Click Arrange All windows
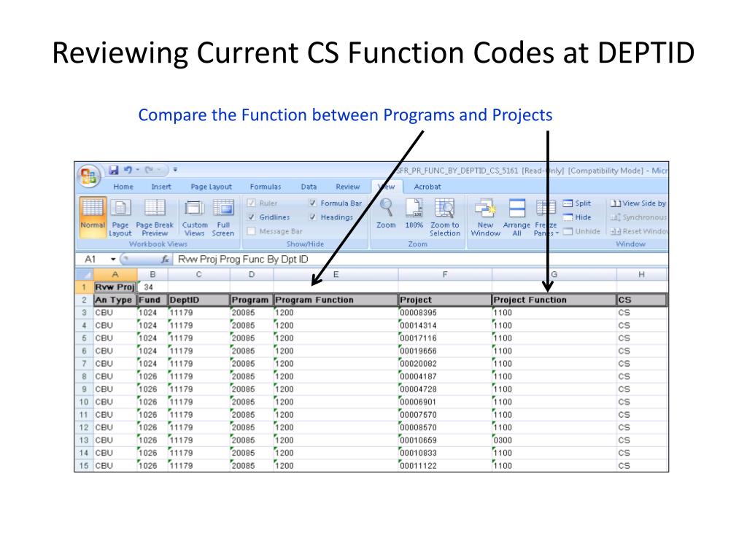The height and width of the screenshot is (560, 747). coord(517,217)
